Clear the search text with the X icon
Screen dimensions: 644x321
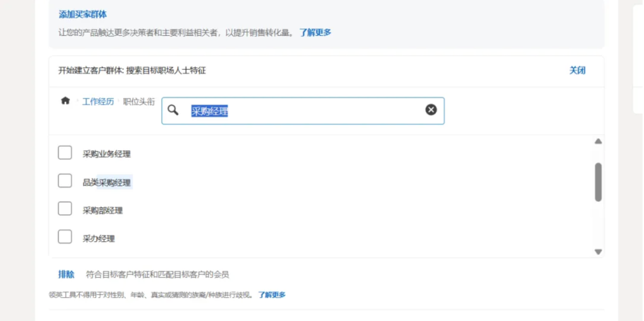click(431, 110)
